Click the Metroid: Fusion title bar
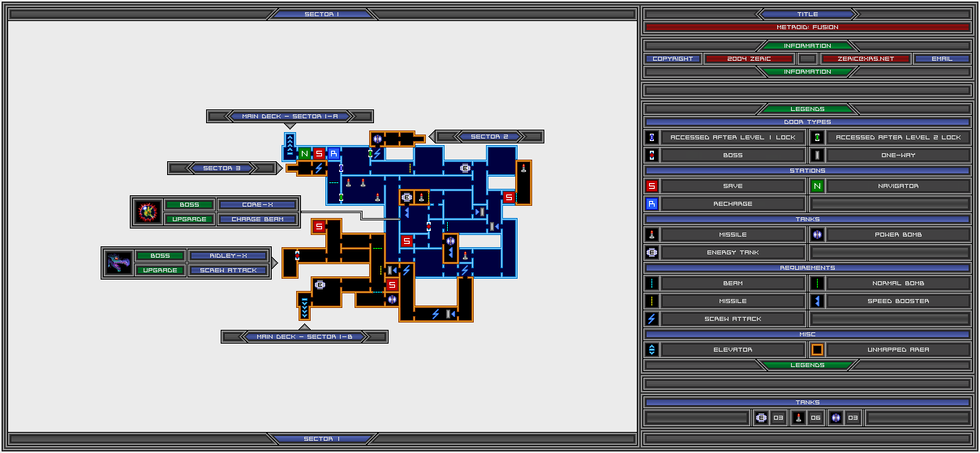This screenshot has width=980, height=453. [x=807, y=28]
